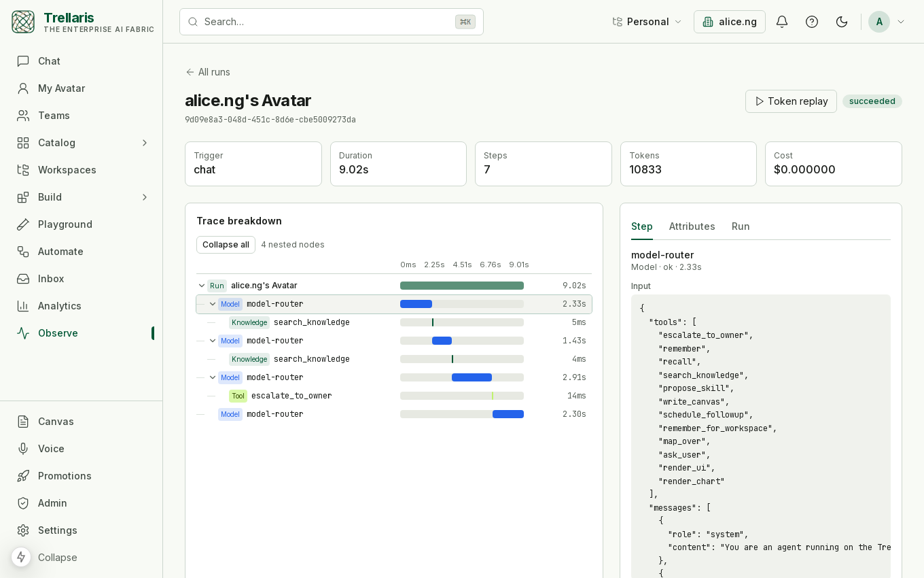This screenshot has width=924, height=578.
Task: Expand the Build submenu chevron
Action: (144, 197)
